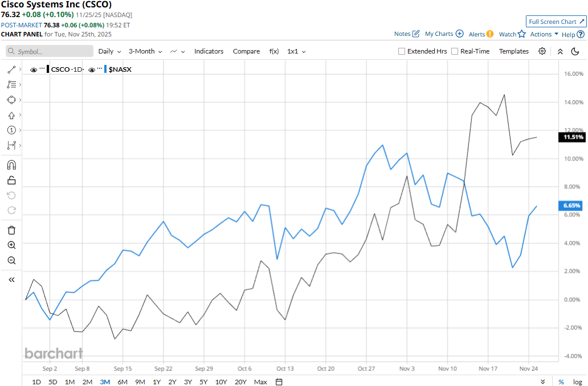
Task: Change the CSCO line color swatch
Action: click(x=48, y=69)
